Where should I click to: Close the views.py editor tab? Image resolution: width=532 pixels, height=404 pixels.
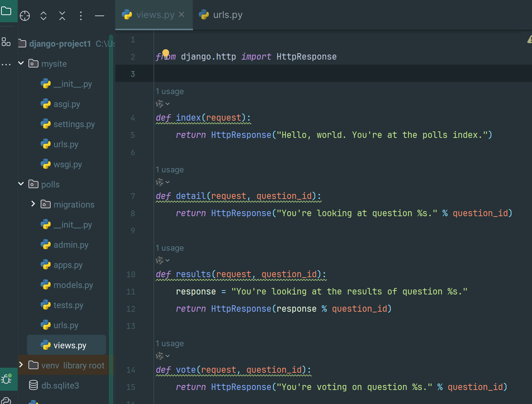(x=182, y=14)
